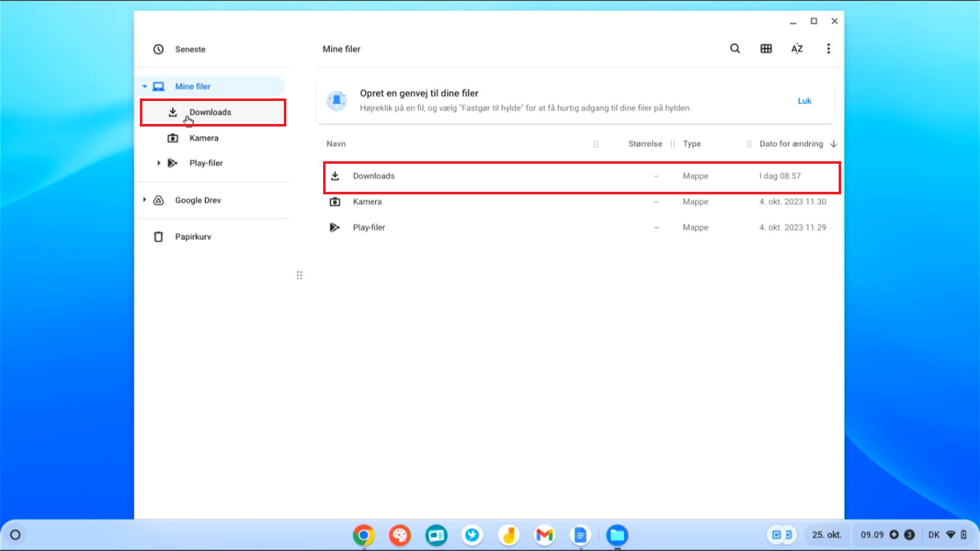Click the sidebar resize handle
980x551 pixels.
(x=300, y=275)
